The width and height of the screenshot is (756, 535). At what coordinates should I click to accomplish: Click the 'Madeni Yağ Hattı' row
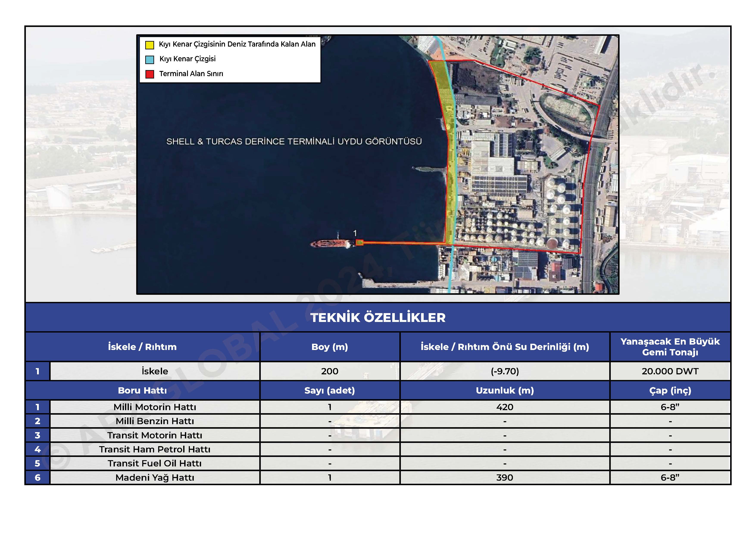click(155, 478)
